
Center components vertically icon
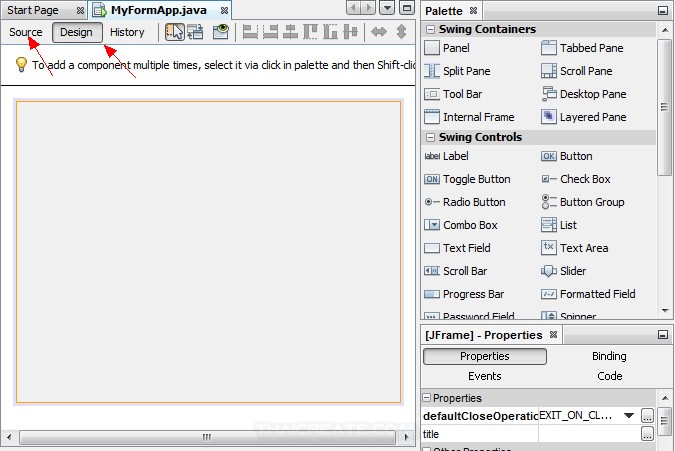[x=350, y=32]
